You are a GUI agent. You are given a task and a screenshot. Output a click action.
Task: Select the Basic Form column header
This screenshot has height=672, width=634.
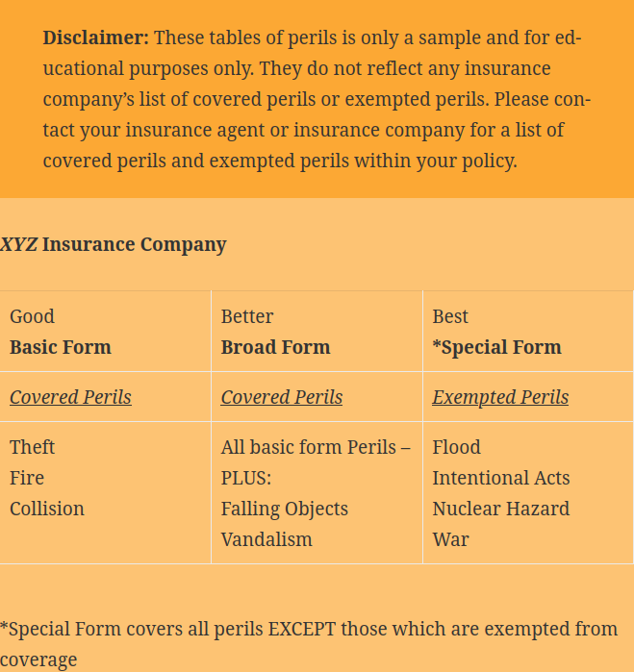click(x=61, y=347)
